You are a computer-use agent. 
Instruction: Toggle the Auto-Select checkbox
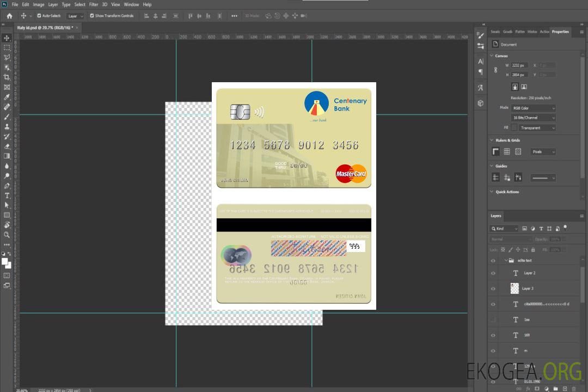pos(39,16)
